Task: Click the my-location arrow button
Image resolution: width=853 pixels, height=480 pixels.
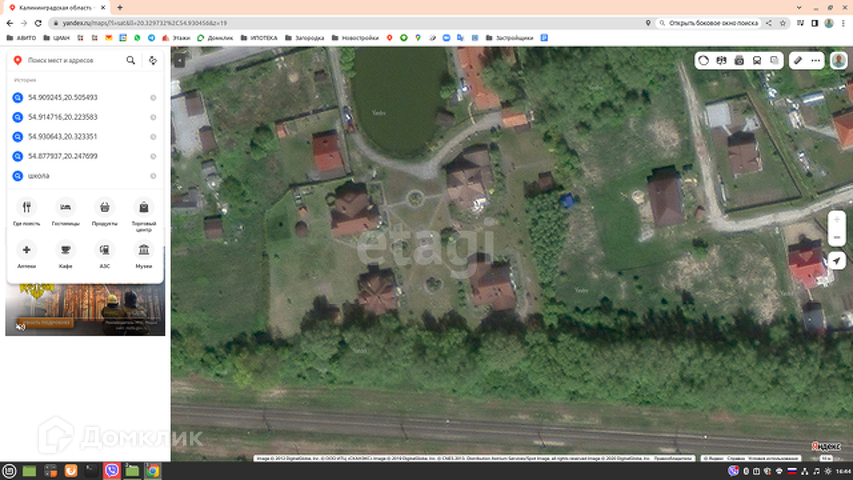Action: [837, 261]
